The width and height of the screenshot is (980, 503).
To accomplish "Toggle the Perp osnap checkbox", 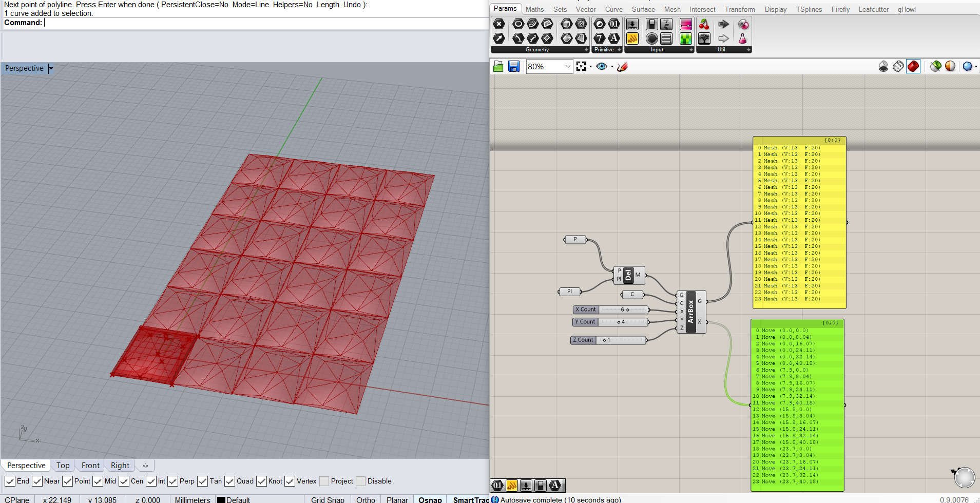I will click(x=172, y=481).
